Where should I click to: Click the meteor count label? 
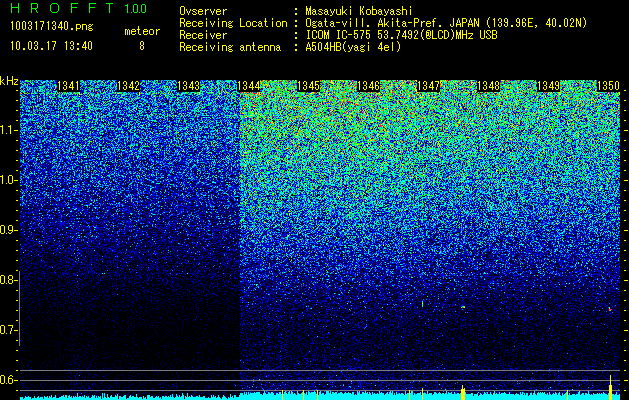[x=142, y=31]
